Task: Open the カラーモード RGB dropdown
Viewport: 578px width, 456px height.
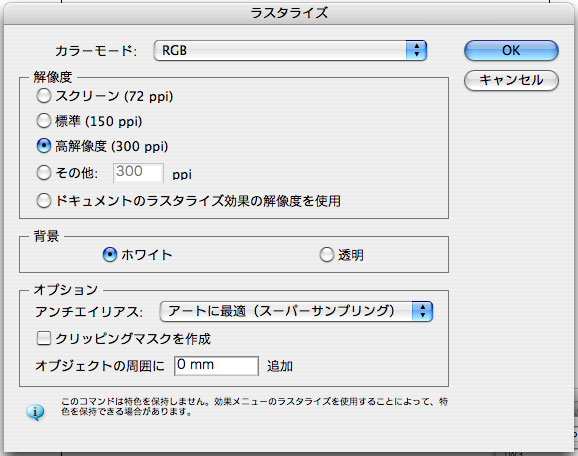Action: point(290,51)
